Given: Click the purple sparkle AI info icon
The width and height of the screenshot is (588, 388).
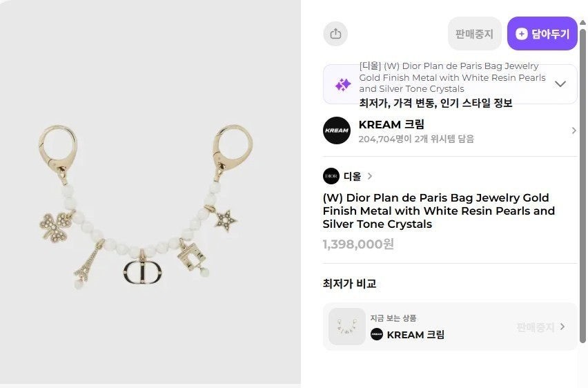Looking at the screenshot, I should coord(343,84).
